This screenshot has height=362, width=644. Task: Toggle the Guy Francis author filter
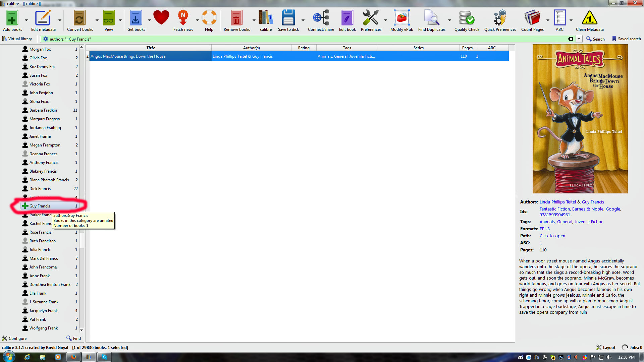tap(40, 206)
